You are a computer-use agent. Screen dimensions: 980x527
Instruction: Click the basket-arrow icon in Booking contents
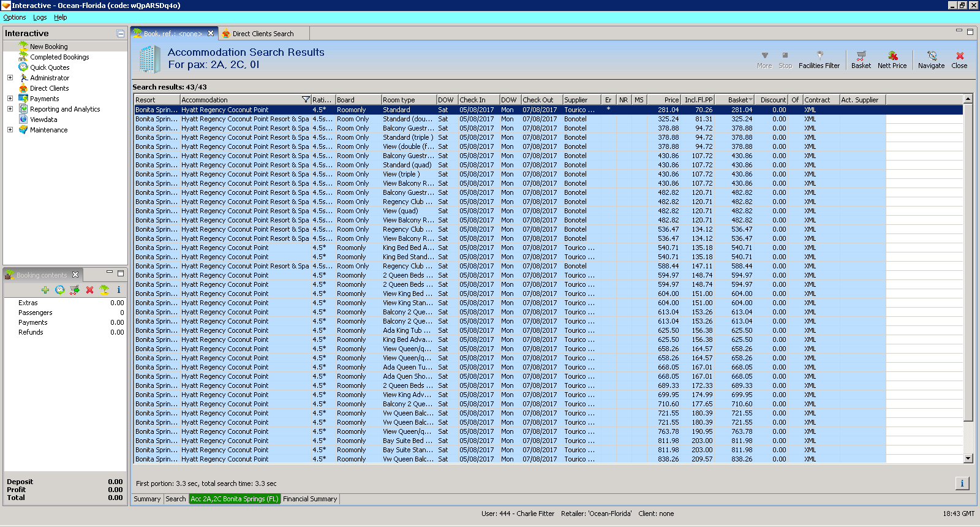pyautogui.click(x=75, y=290)
